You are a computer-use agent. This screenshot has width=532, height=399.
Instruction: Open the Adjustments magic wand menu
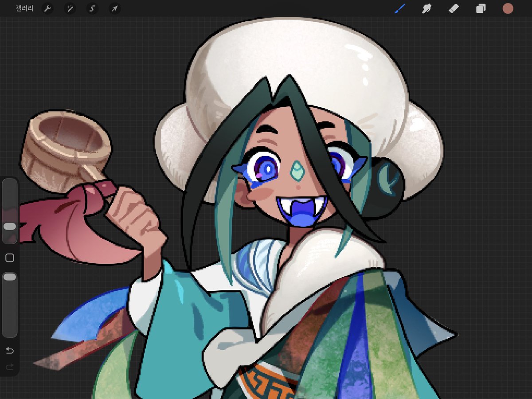(x=70, y=8)
